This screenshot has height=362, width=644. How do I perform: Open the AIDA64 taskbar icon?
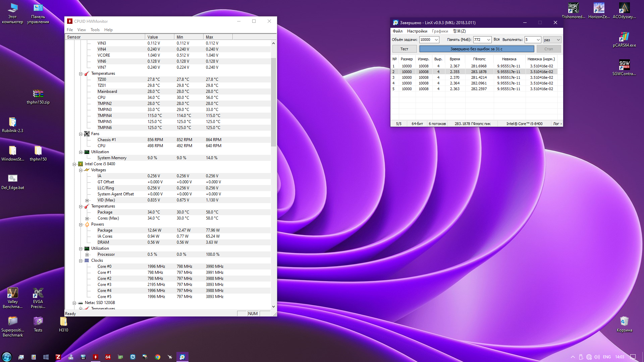[x=108, y=357]
